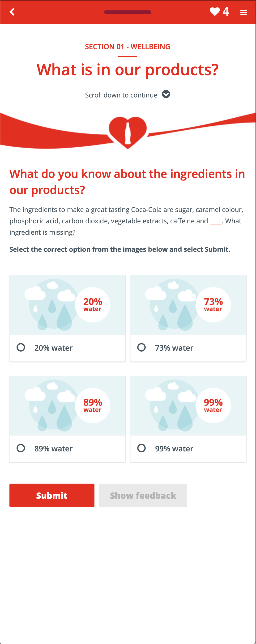This screenshot has height=644, width=256.
Task: Click the 99% water rain image
Action: [x=188, y=406]
